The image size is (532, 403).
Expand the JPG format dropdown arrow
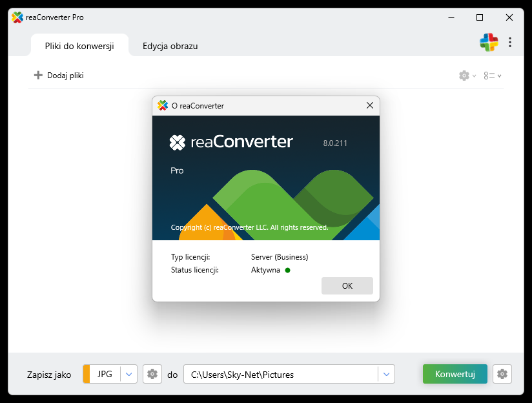click(128, 374)
